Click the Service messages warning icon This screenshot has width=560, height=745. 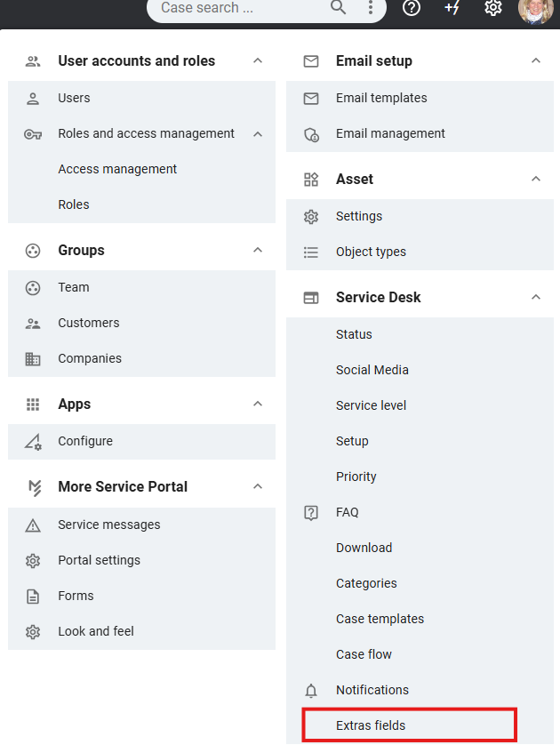(x=33, y=525)
